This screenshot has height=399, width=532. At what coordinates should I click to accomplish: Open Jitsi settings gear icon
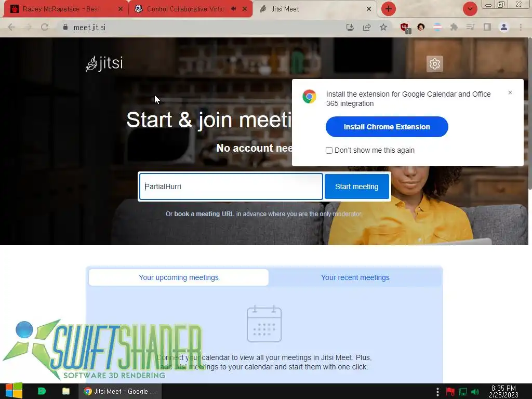click(x=435, y=64)
